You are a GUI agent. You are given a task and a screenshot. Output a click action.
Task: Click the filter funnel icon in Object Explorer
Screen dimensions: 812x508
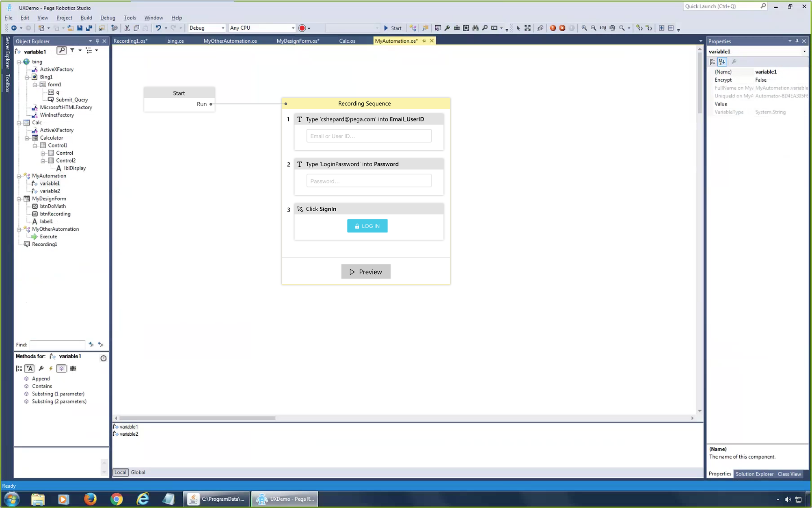pyautogui.click(x=72, y=50)
